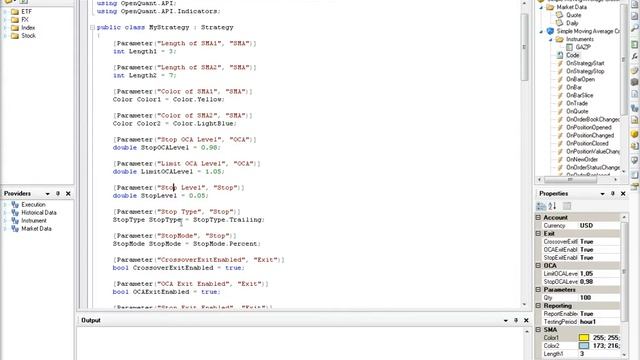The image size is (640, 360).
Task: Close the Providers panel
Action: [x=68, y=193]
